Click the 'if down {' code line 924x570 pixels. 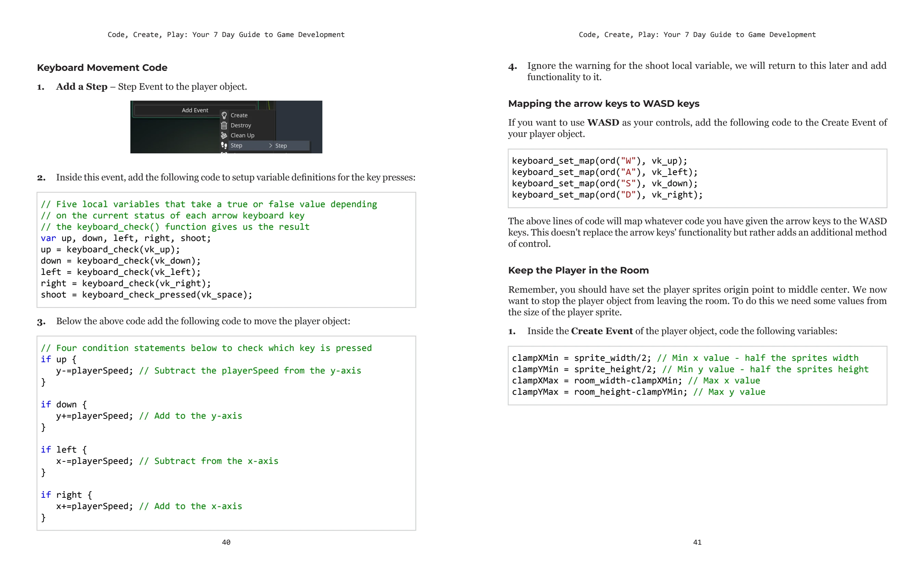(64, 405)
